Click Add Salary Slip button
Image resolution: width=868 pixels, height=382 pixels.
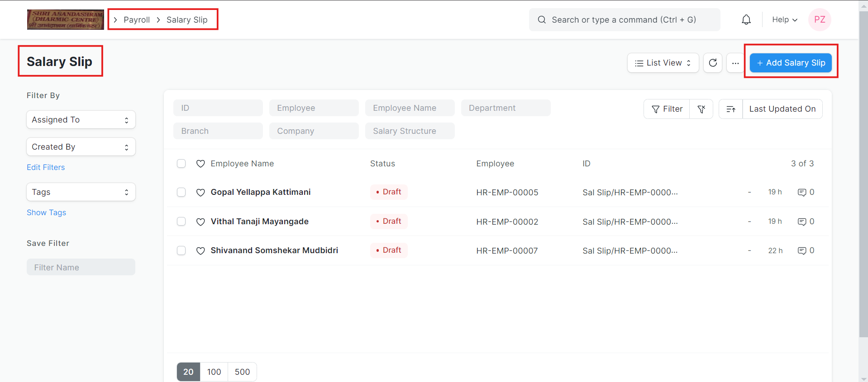(791, 63)
